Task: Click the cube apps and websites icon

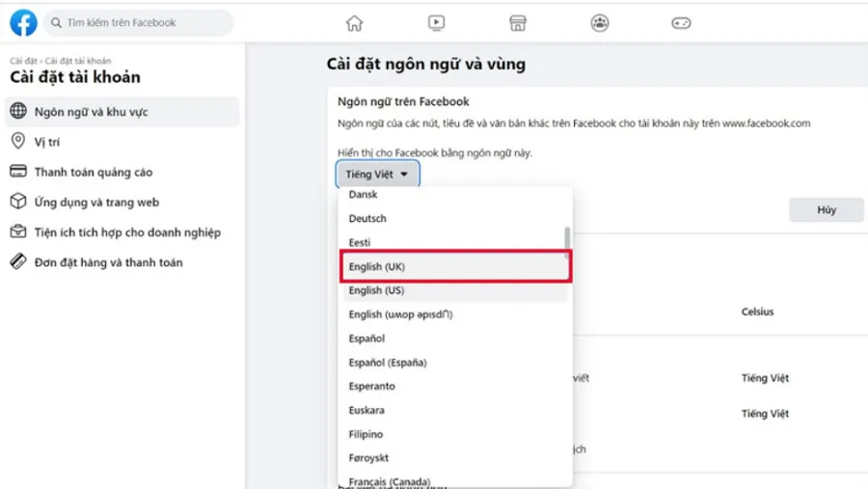Action: pos(18,201)
